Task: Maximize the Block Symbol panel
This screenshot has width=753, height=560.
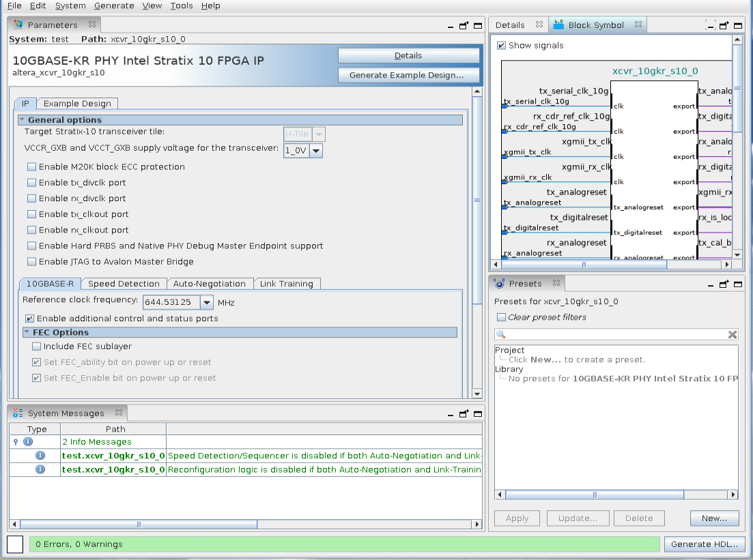Action: [738, 26]
